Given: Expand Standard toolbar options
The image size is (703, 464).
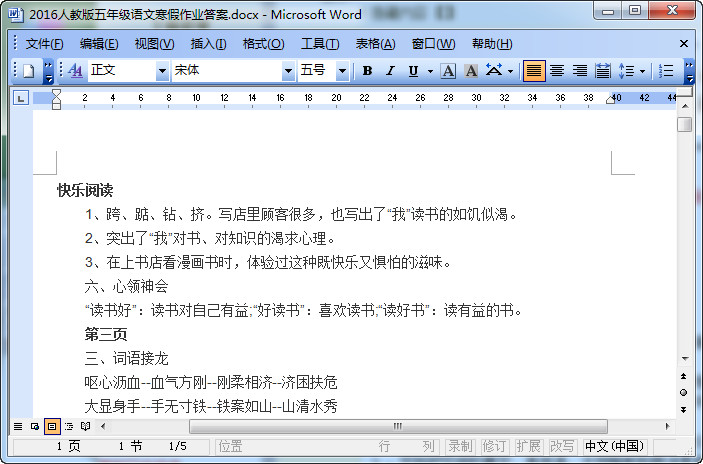Looking at the screenshot, I should (48, 72).
